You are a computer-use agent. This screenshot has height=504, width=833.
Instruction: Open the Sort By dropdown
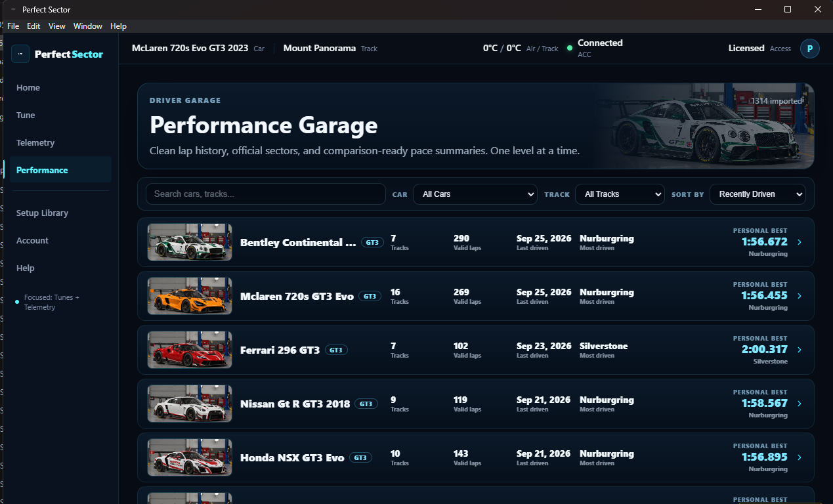click(758, 194)
